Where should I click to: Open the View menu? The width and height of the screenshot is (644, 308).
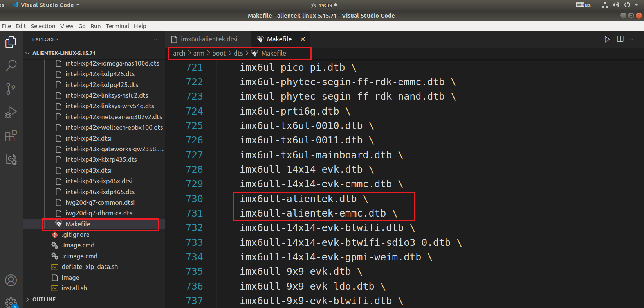click(67, 26)
